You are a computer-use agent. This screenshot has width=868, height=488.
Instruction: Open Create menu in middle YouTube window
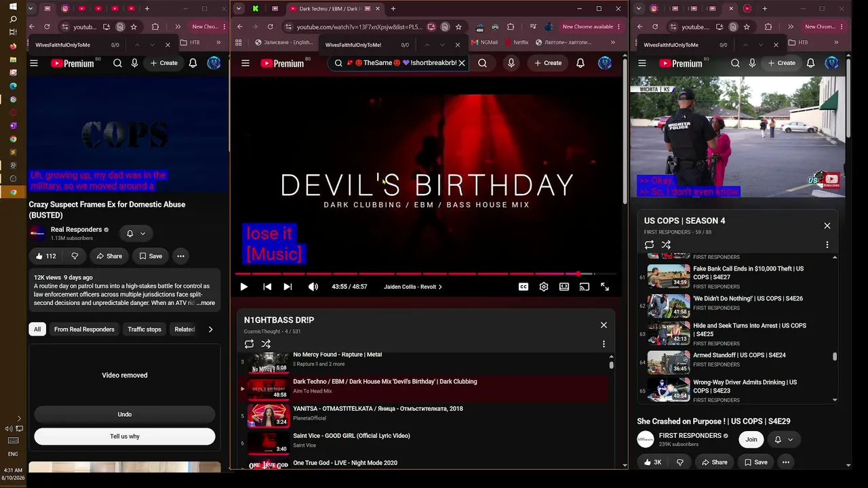click(548, 63)
